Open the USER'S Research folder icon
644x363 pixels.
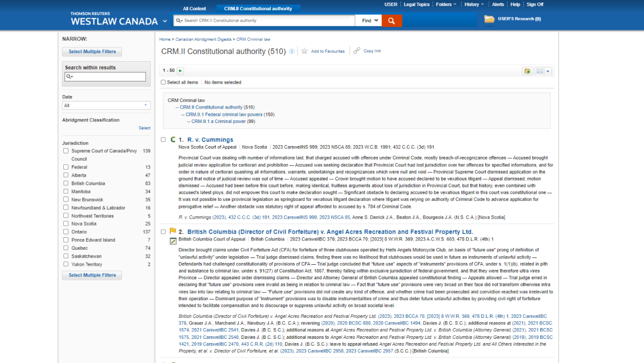pos(488,18)
